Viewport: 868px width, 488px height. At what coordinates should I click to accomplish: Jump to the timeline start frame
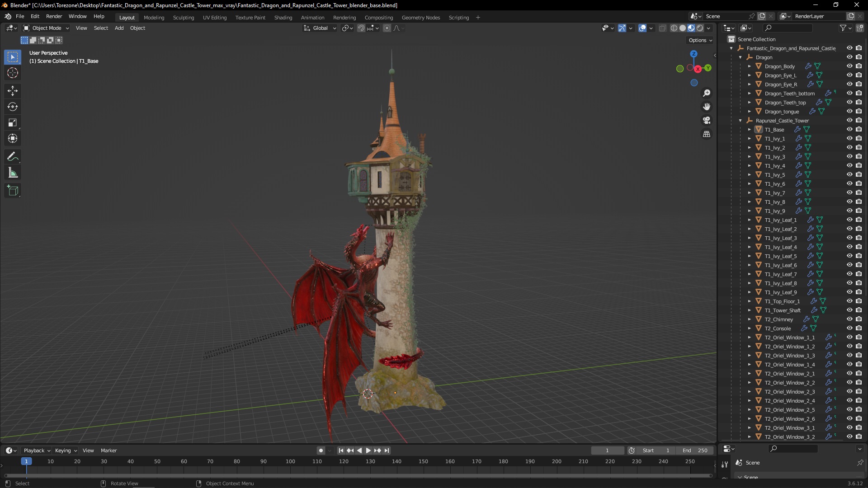(341, 450)
